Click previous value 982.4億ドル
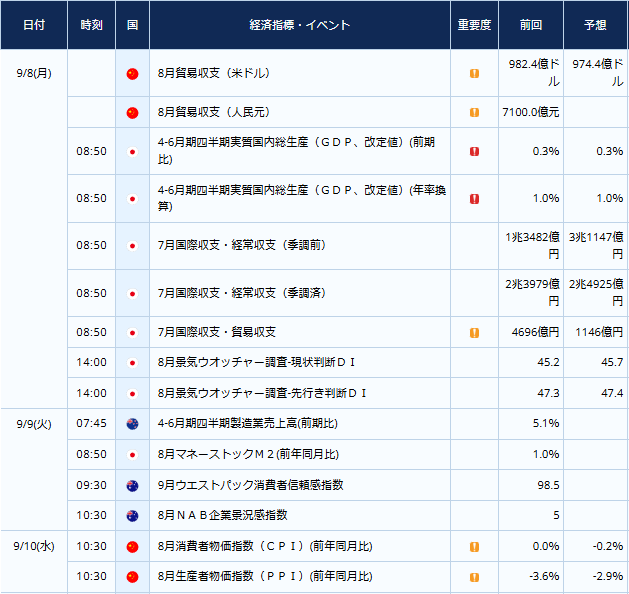Viewport: 629px width, 594px height. click(534, 73)
